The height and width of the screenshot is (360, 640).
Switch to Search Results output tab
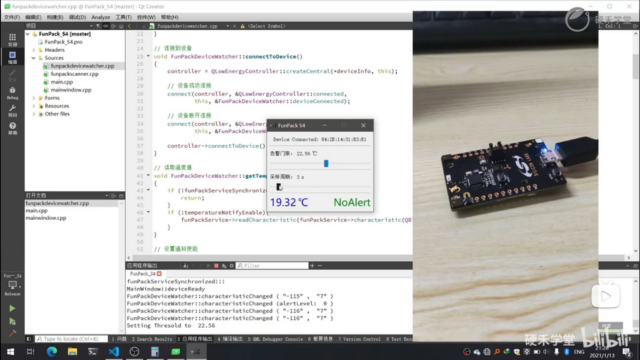[x=152, y=339]
